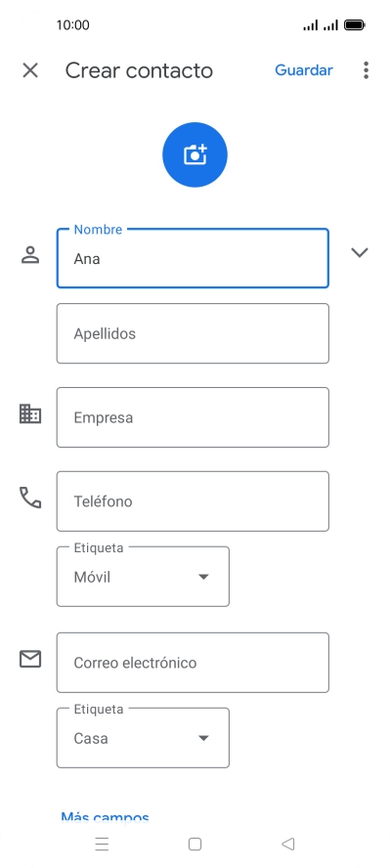
Task: Open recent apps via three-line nav icon
Action: (102, 844)
